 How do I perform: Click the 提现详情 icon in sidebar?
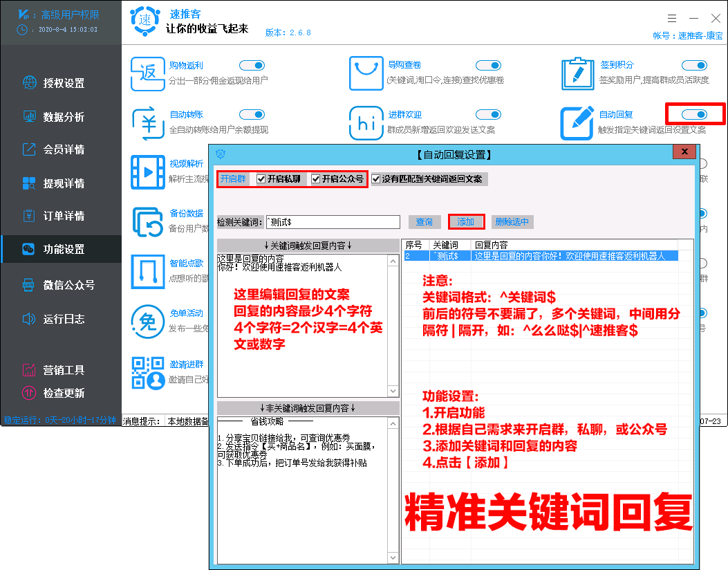point(29,183)
